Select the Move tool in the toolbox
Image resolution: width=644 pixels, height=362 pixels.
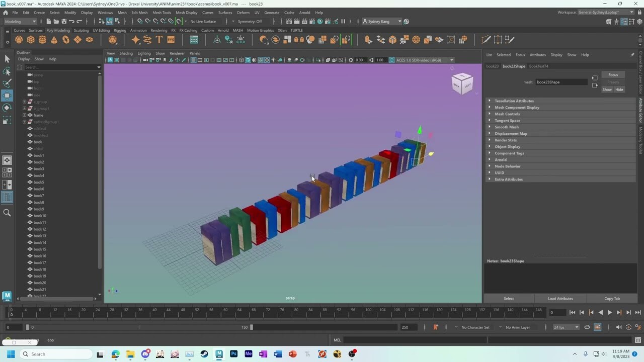[7, 95]
